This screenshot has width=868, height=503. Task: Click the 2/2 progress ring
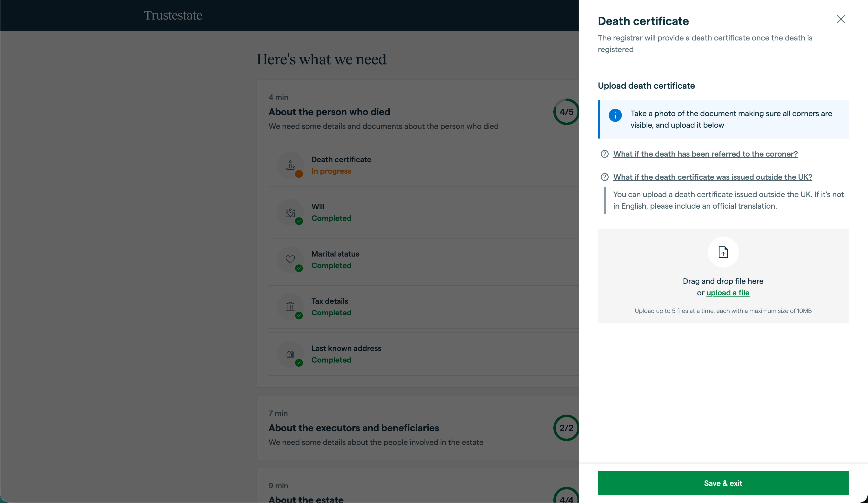[x=566, y=428]
